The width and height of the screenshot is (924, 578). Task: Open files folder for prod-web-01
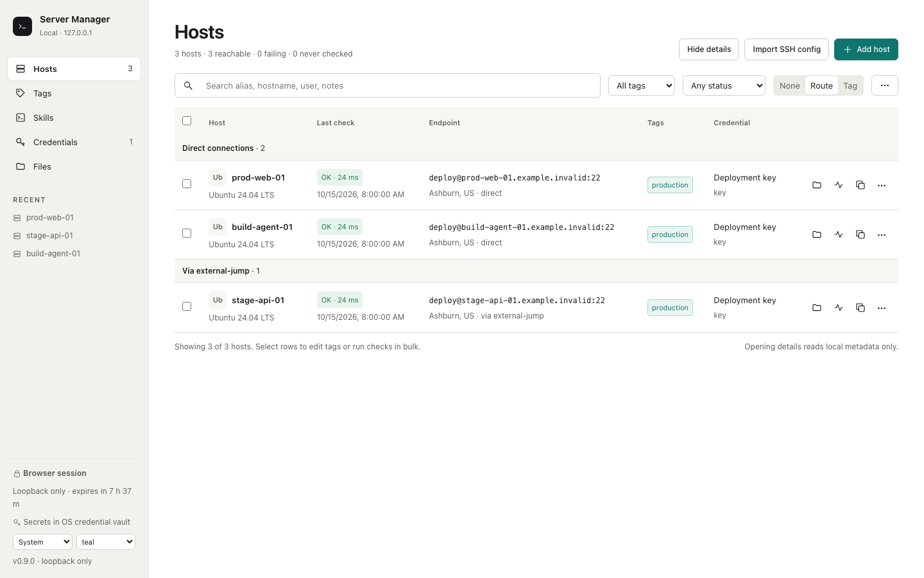coord(817,185)
